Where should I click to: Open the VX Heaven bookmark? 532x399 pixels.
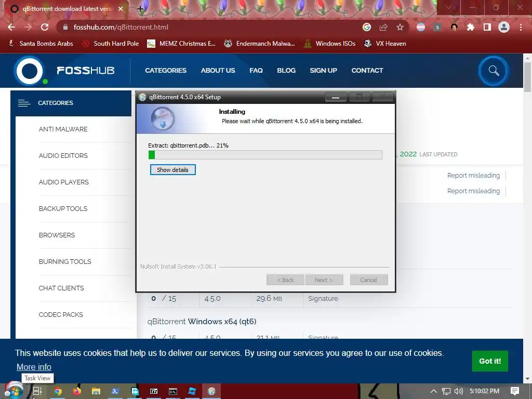(x=385, y=44)
